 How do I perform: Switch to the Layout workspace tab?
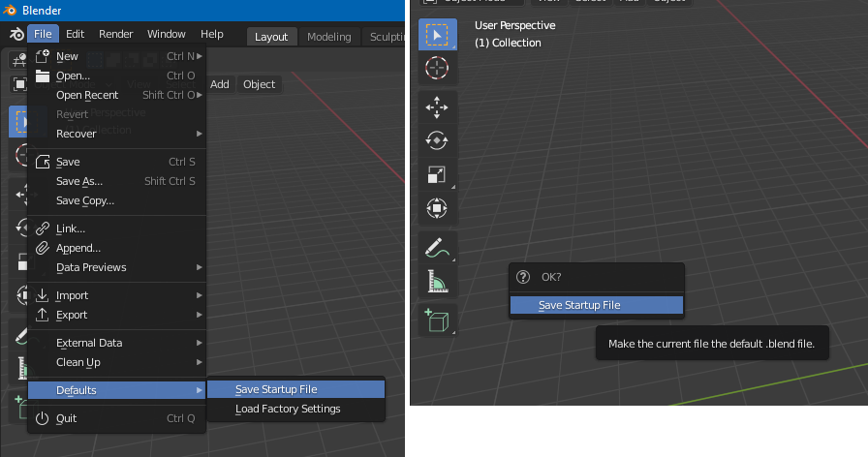271,37
